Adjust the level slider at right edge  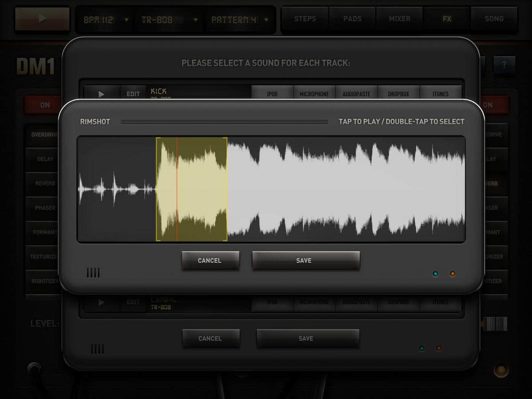496,324
